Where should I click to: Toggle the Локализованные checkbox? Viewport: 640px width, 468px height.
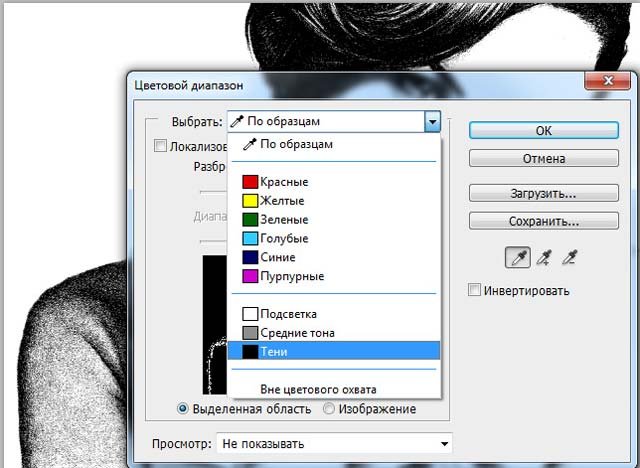pyautogui.click(x=160, y=146)
